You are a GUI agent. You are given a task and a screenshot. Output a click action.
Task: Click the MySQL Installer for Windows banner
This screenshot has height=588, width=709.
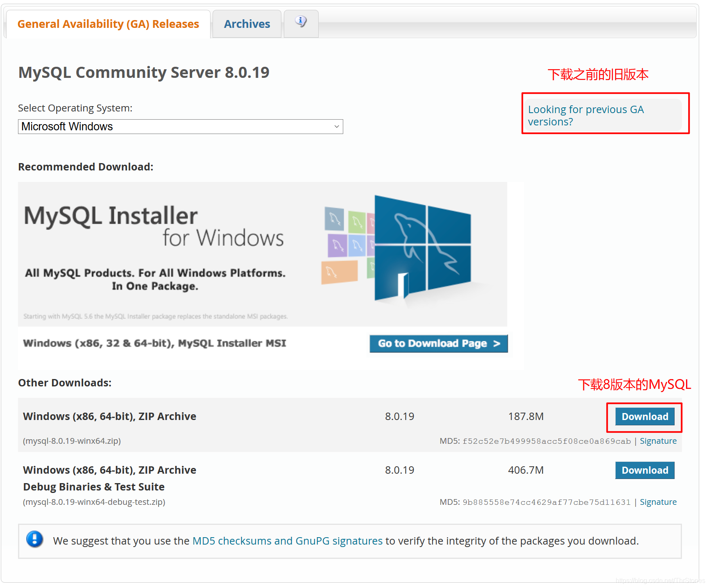click(x=263, y=254)
